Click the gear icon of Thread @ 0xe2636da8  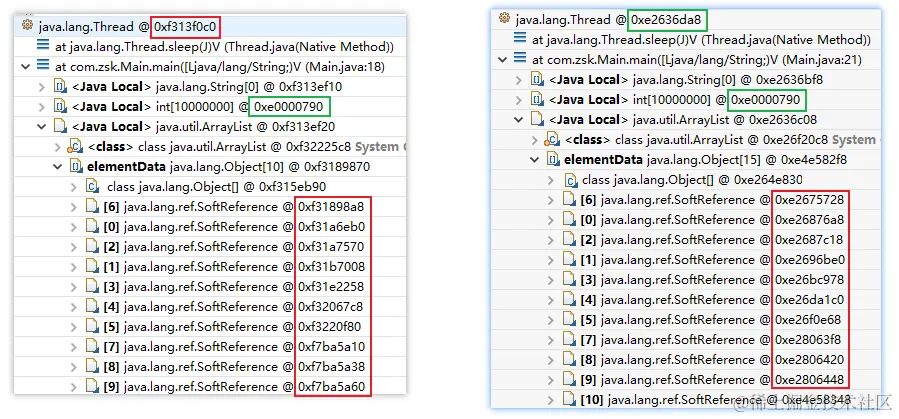[x=505, y=18]
